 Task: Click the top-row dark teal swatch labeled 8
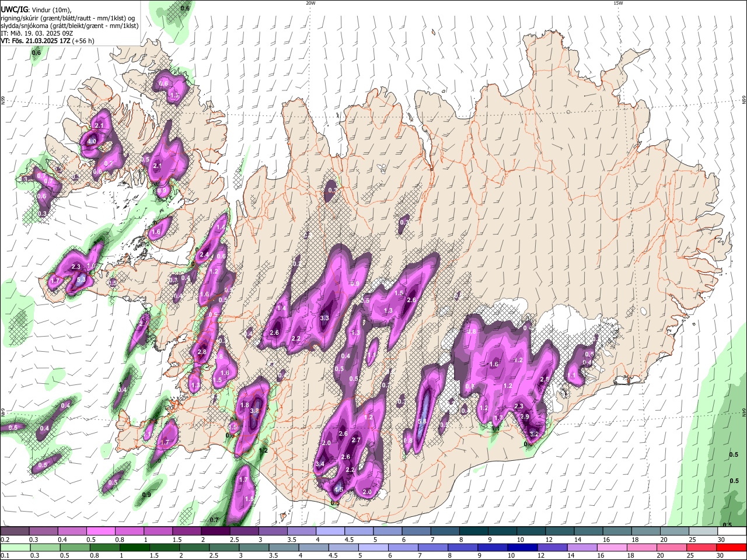tap(474, 531)
